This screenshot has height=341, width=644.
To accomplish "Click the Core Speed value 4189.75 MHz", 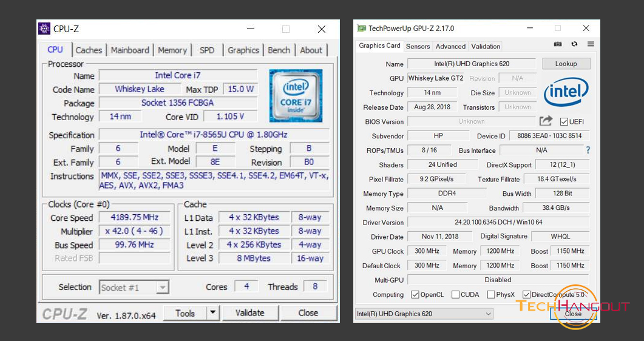I will (x=134, y=217).
